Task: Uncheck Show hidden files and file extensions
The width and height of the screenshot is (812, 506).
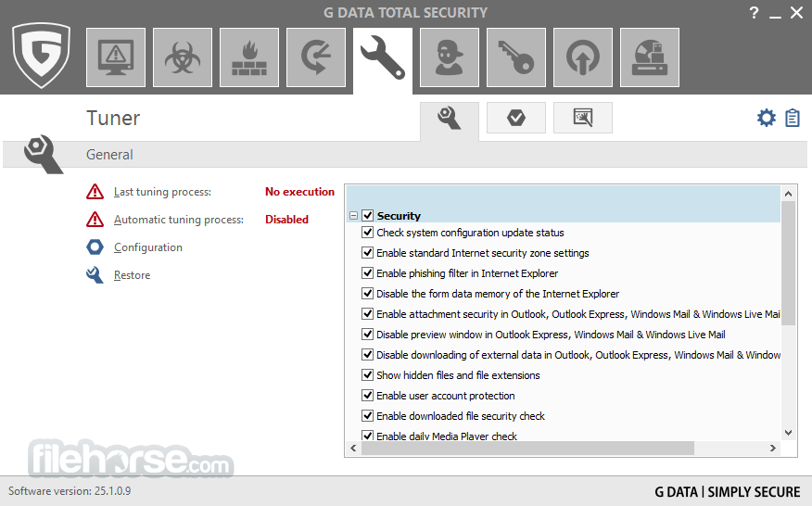Action: pyautogui.click(x=368, y=375)
